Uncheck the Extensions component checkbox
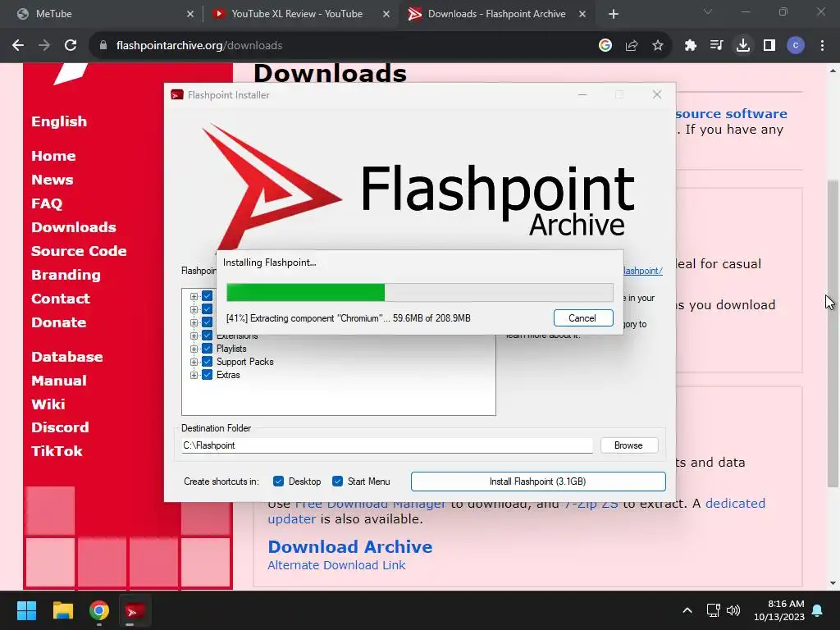The image size is (840, 630). pos(208,336)
